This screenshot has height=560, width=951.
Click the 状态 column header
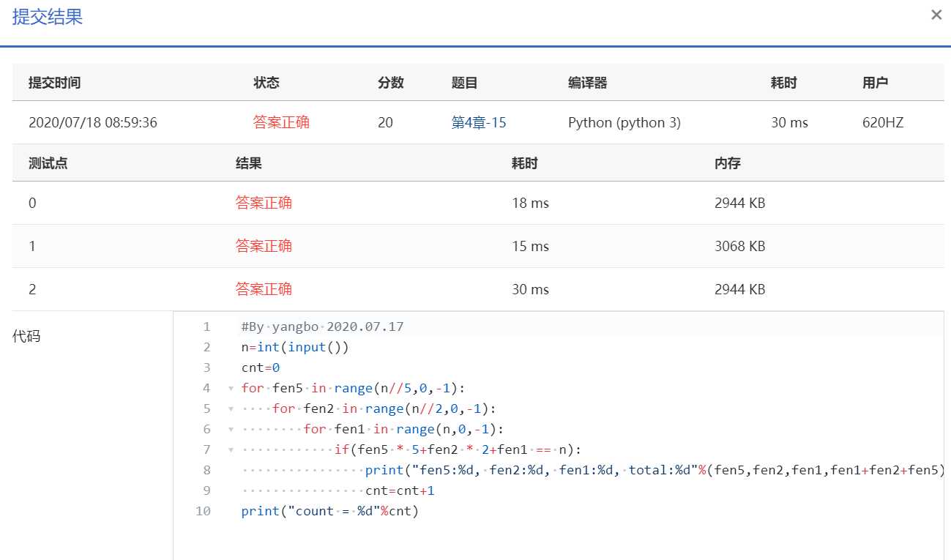point(266,83)
